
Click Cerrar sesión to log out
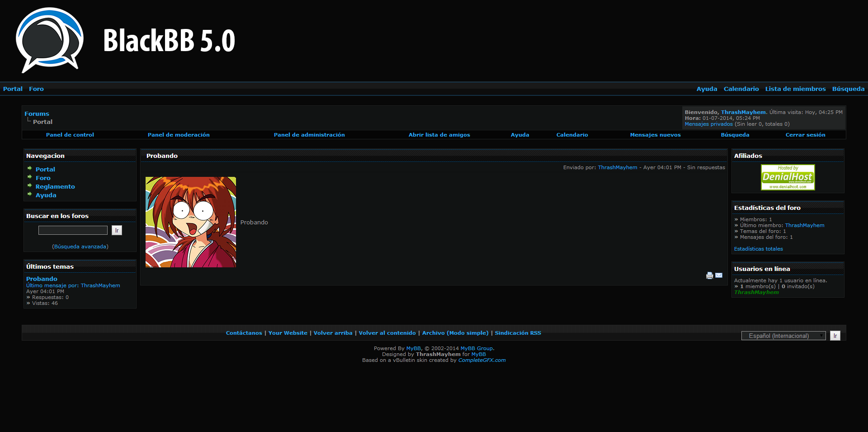(x=805, y=135)
